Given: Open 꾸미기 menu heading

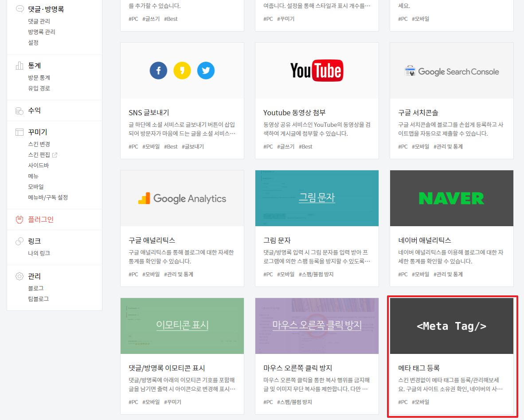Looking at the screenshot, I should pyautogui.click(x=37, y=132).
